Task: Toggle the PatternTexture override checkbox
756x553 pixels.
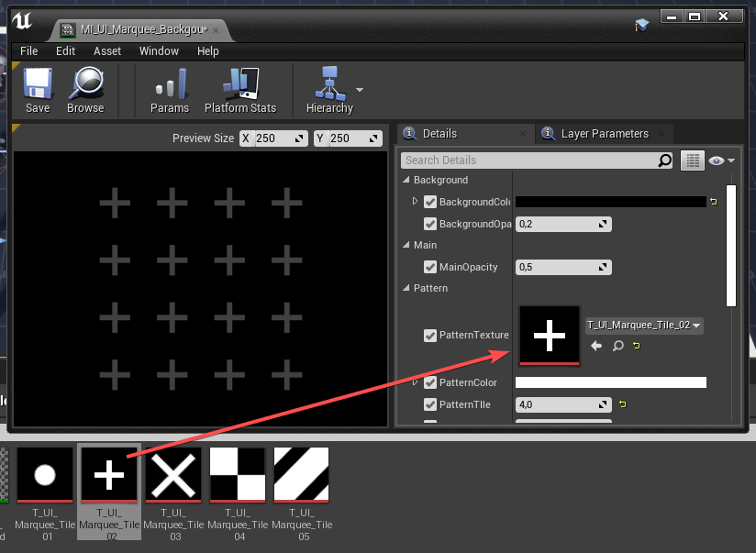Action: click(x=430, y=335)
